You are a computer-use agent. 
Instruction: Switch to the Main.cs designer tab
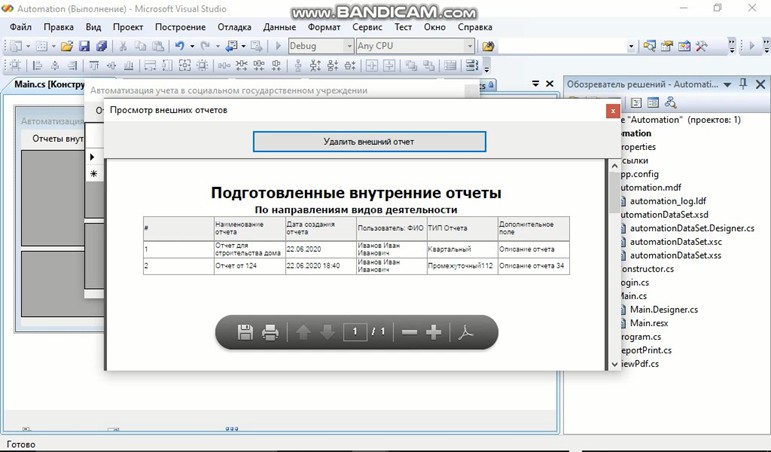tap(48, 84)
